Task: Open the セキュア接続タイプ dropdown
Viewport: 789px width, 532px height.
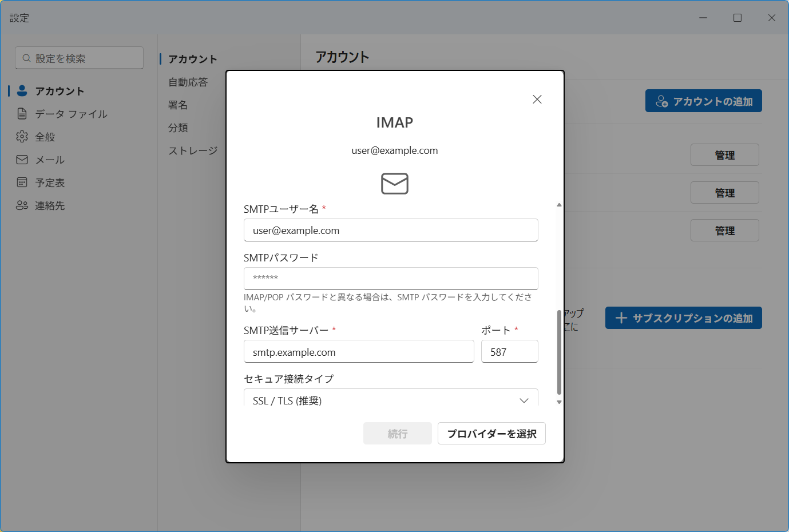Action: click(391, 398)
